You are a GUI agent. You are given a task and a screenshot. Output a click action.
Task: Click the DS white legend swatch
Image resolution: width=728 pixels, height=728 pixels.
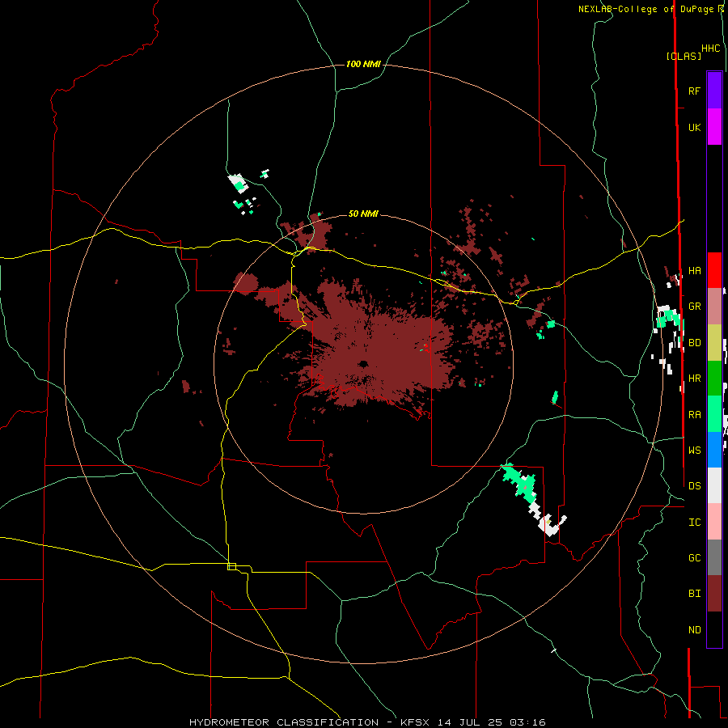tap(714, 485)
